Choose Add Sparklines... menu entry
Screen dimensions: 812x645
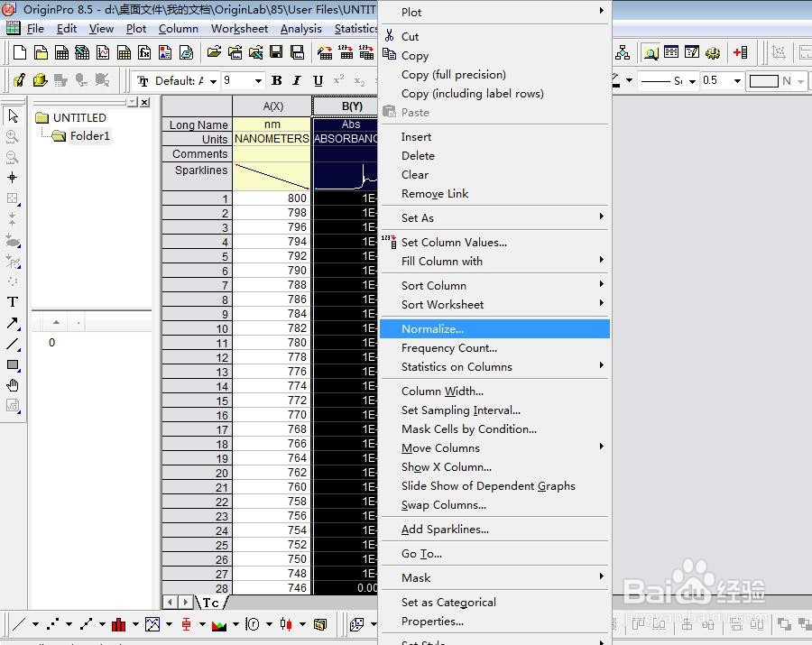pyautogui.click(x=495, y=530)
